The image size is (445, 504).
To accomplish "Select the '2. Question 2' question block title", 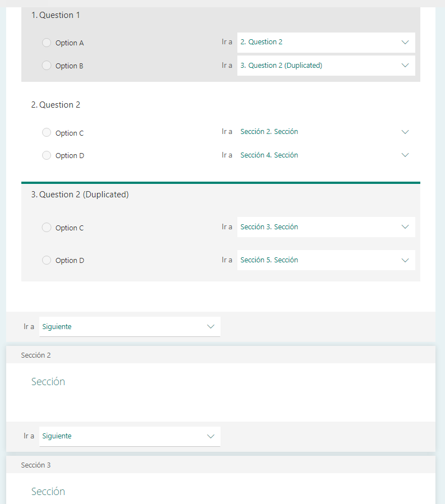I will 56,105.
